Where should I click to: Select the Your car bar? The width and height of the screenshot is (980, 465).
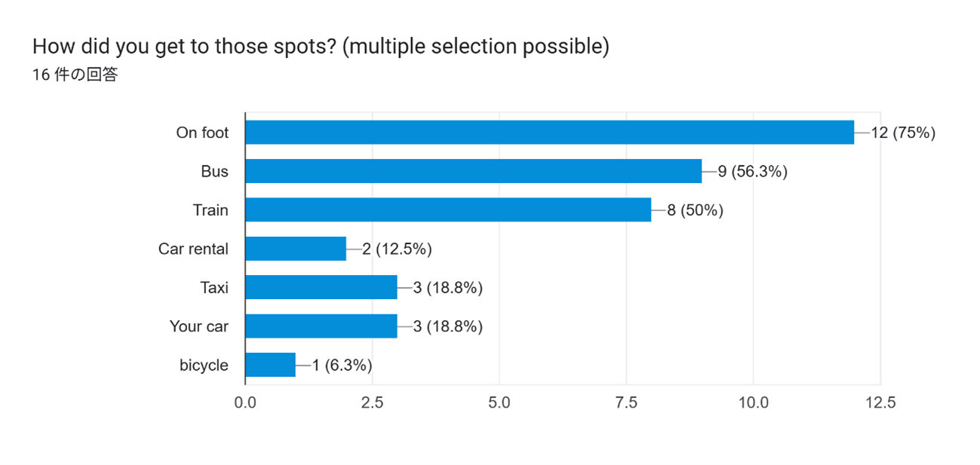[x=321, y=326]
